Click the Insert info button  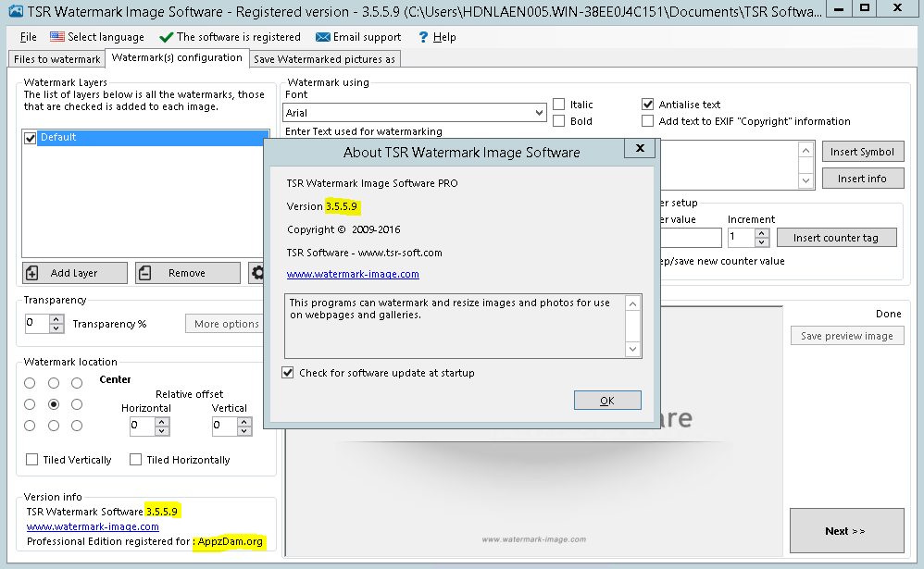pyautogui.click(x=863, y=179)
